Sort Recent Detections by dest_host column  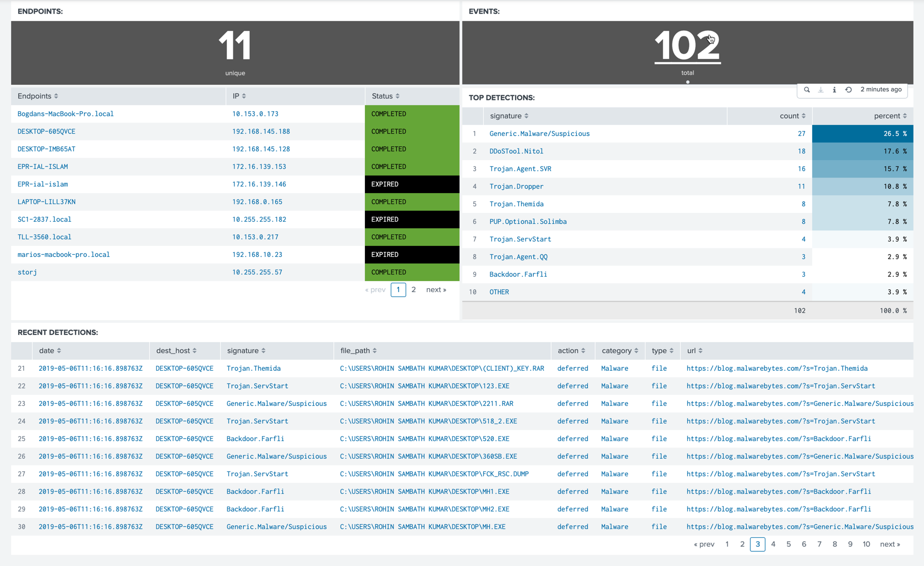click(x=176, y=351)
